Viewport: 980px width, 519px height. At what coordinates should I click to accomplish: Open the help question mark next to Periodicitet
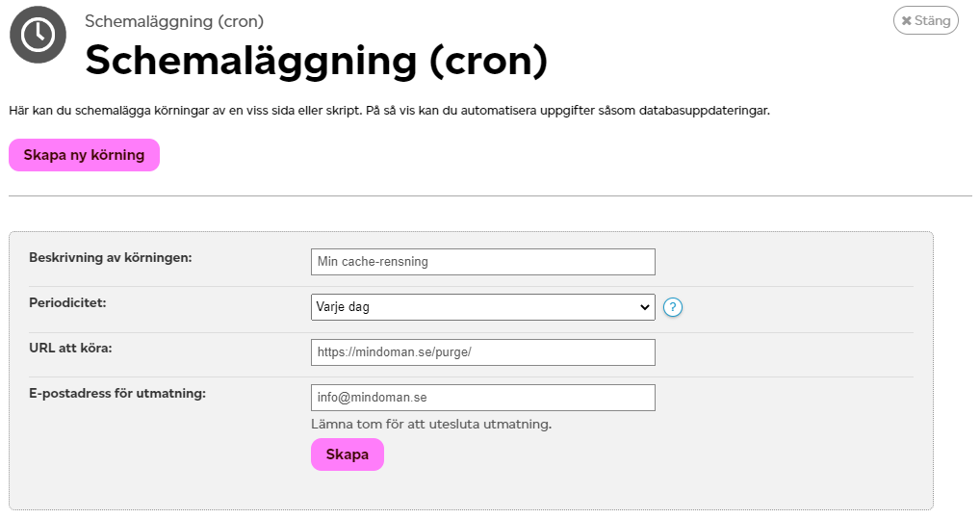point(673,307)
